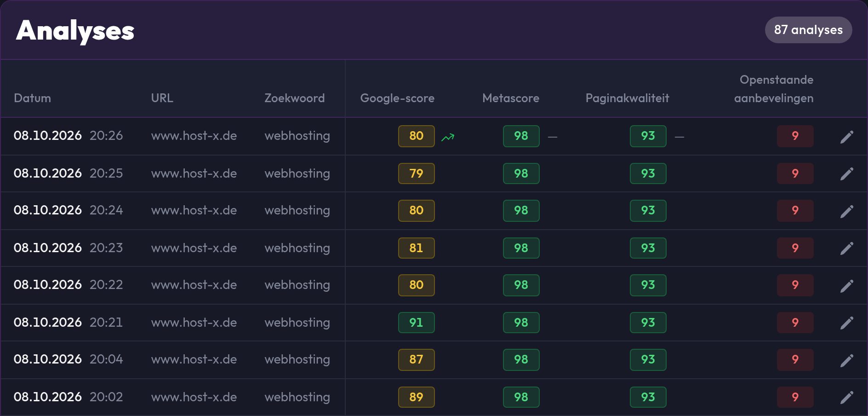Image resolution: width=868 pixels, height=416 pixels.
Task: Click the red 9 recommendations badge at 20:02
Action: coord(795,397)
